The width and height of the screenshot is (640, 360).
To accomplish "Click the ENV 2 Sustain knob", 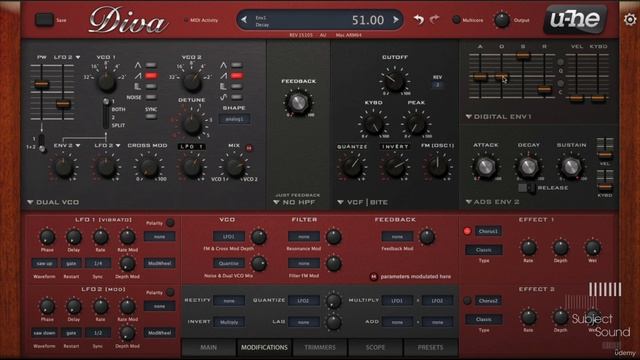I will (571, 166).
